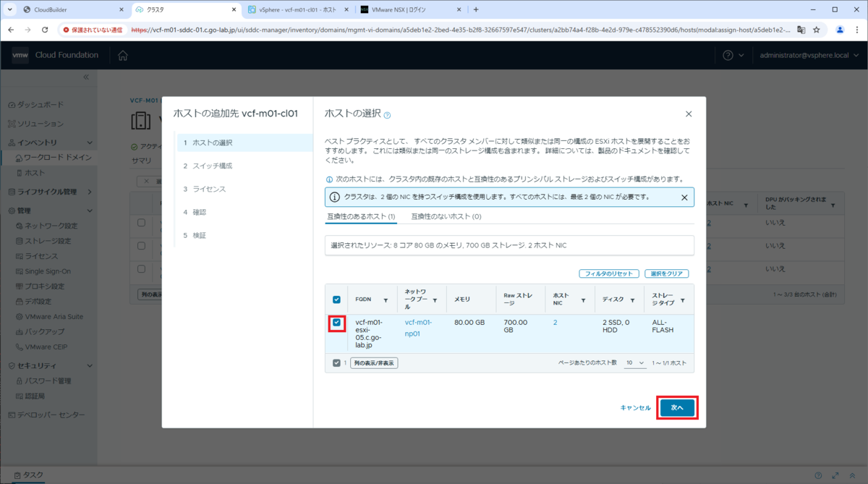Open the Chrome profile avatar
The width and height of the screenshot is (868, 484).
840,30
